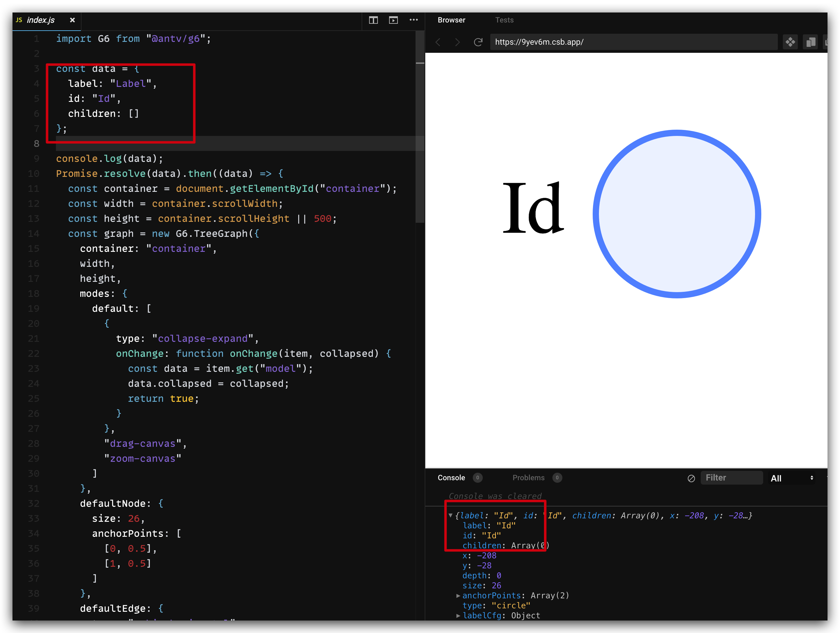Viewport: 840px width, 633px height.
Task: Open the Problems tab
Action: [528, 478]
